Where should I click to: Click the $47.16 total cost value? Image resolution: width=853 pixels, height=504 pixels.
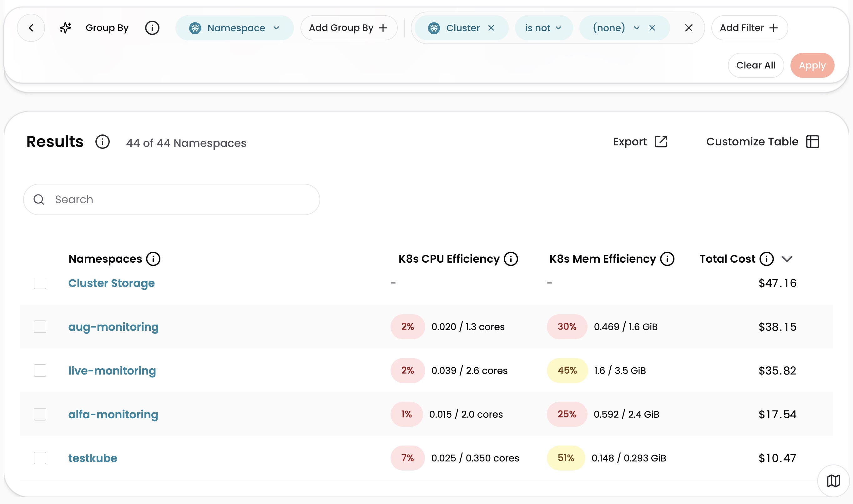(778, 283)
